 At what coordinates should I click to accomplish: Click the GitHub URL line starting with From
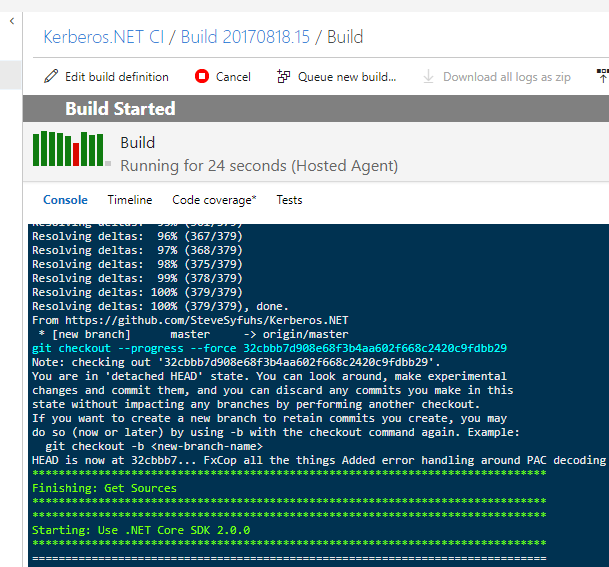tap(190, 320)
